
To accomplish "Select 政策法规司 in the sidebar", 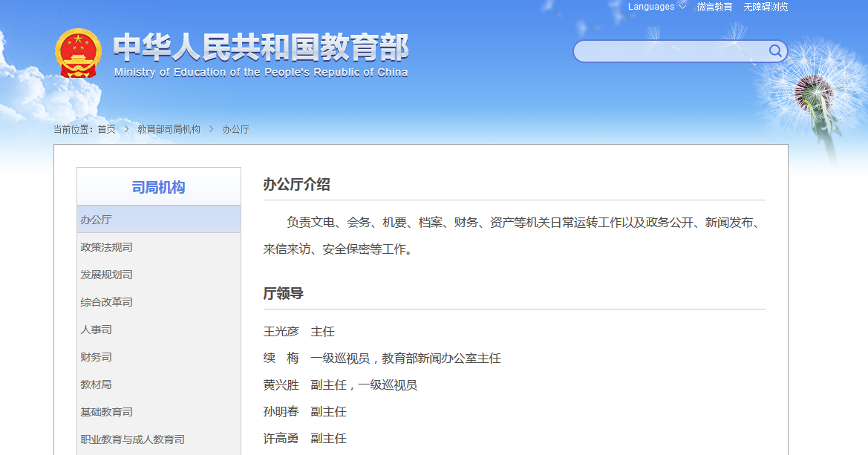I will point(159,247).
